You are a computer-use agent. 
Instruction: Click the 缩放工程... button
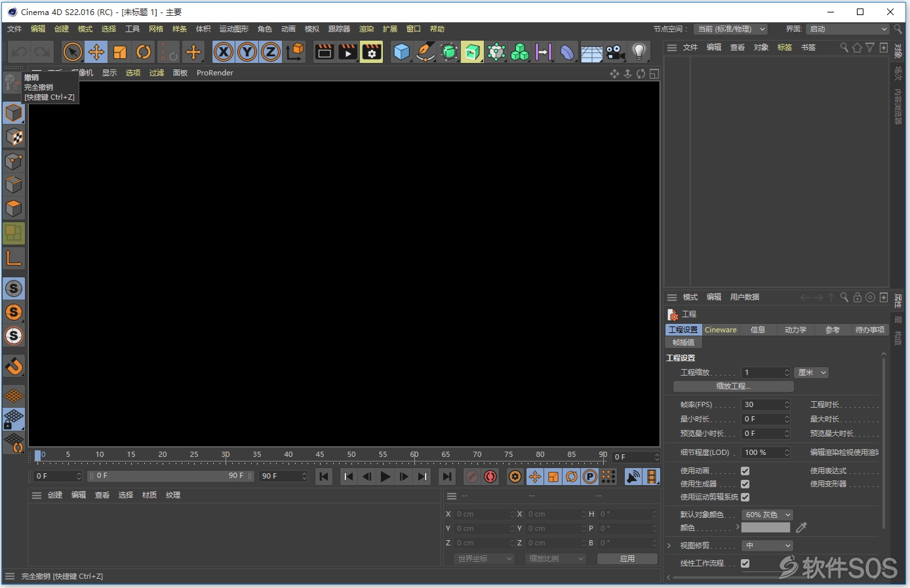(x=733, y=386)
